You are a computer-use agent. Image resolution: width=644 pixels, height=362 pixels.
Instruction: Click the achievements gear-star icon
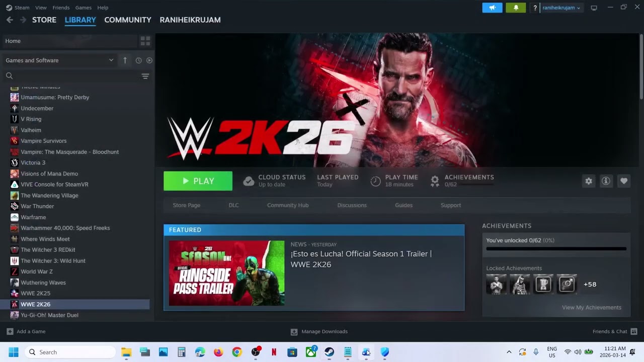point(435,181)
